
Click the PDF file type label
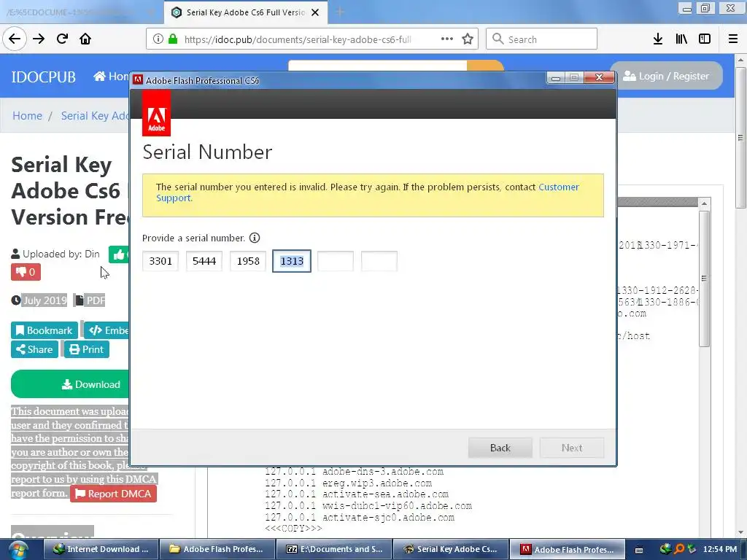(x=96, y=300)
